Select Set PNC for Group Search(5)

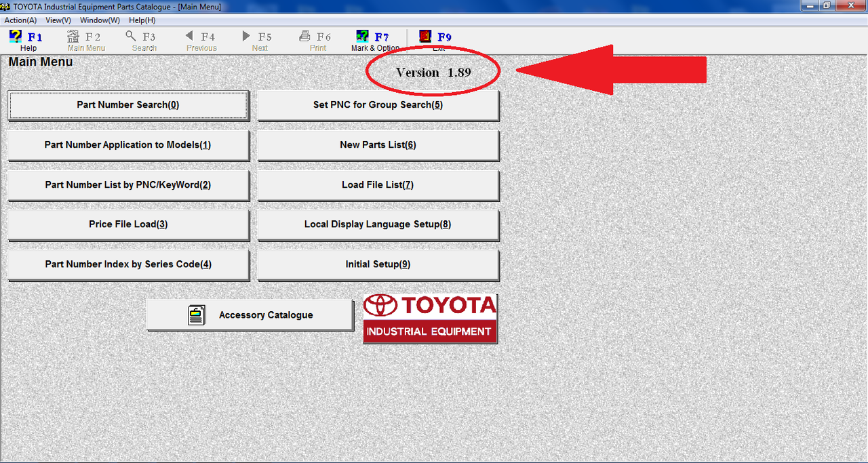(378, 105)
